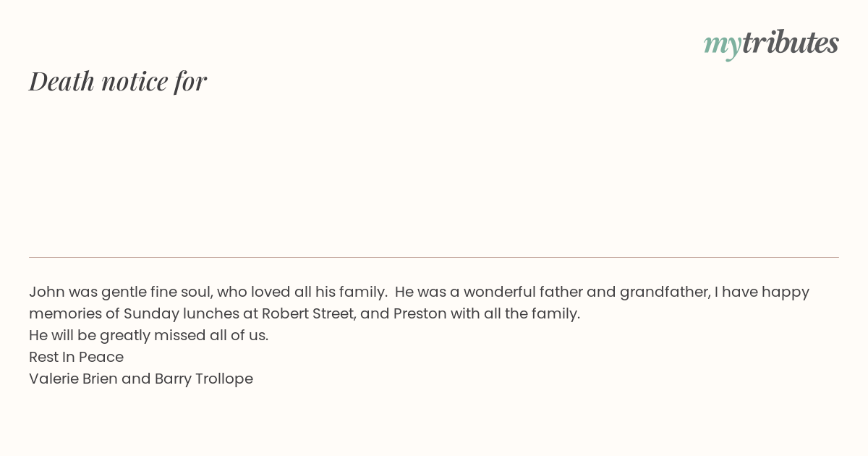Click the mytributes logo
Viewport: 868px width, 456px height.
click(771, 43)
